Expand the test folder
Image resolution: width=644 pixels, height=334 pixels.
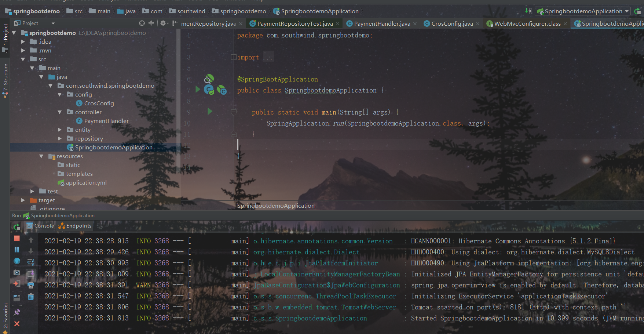point(32,191)
